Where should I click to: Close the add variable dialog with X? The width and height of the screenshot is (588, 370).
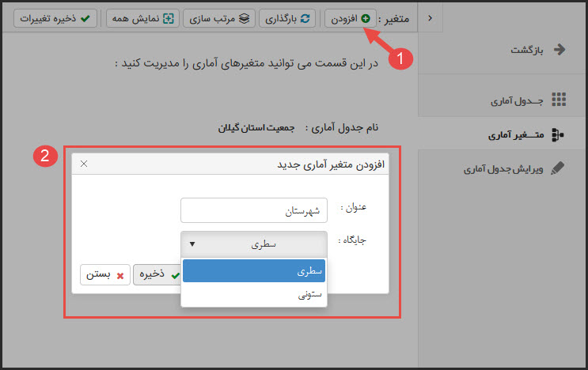(84, 164)
